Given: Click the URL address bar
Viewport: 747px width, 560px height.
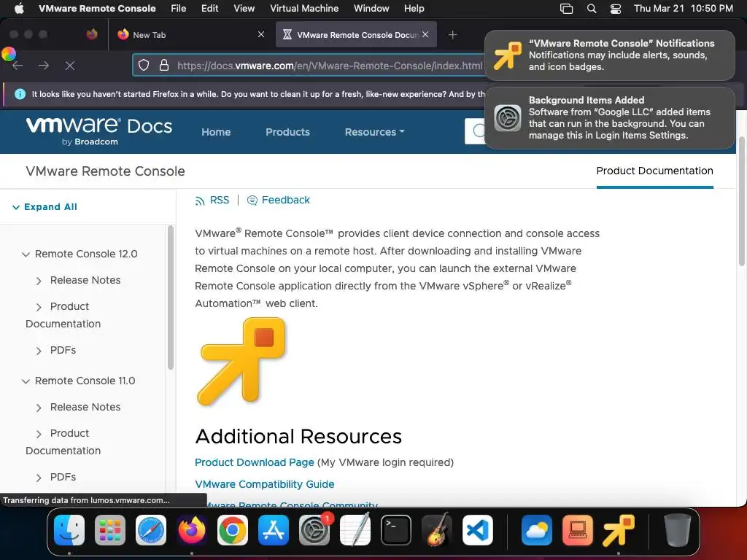Looking at the screenshot, I should [329, 65].
